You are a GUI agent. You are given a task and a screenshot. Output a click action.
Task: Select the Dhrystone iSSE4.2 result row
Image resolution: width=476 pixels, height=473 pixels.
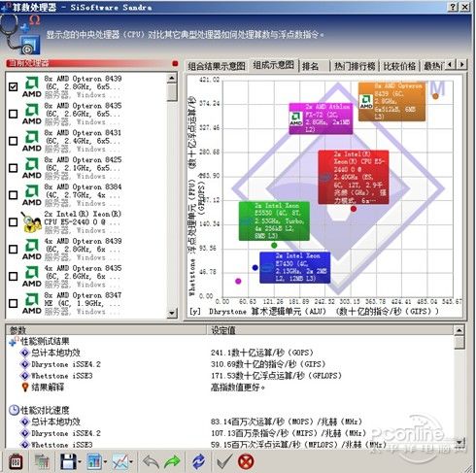226,364
